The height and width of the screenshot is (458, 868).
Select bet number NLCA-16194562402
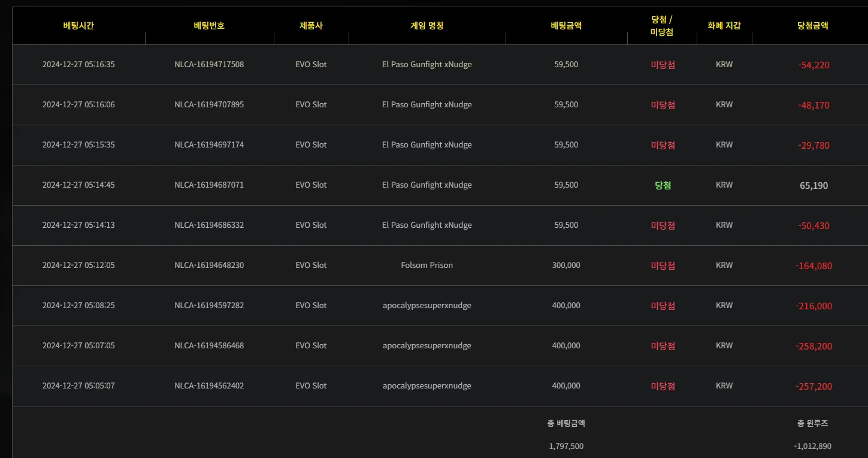[x=209, y=386]
